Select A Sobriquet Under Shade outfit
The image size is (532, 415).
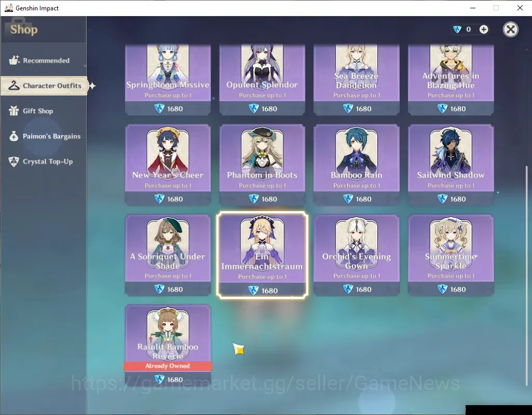pyautogui.click(x=168, y=255)
